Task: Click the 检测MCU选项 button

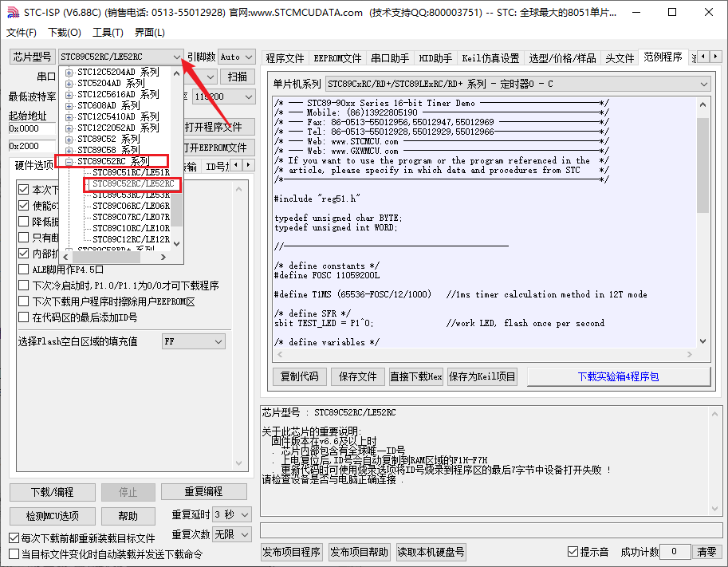Action: 51,515
